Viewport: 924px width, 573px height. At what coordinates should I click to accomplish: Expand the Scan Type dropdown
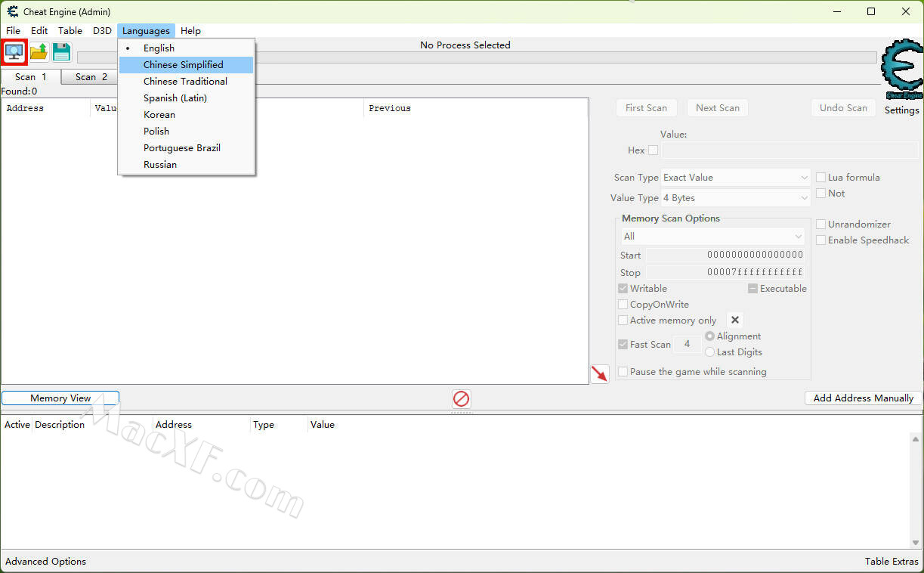(735, 178)
